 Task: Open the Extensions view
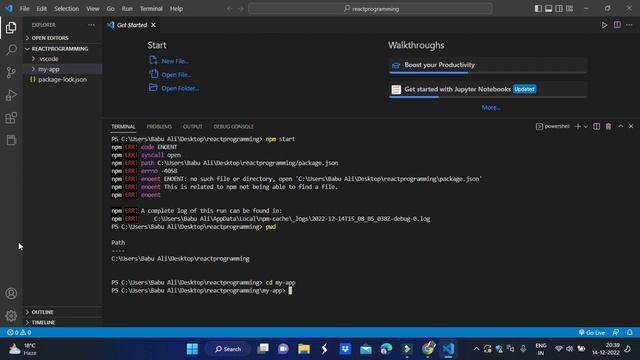click(11, 118)
